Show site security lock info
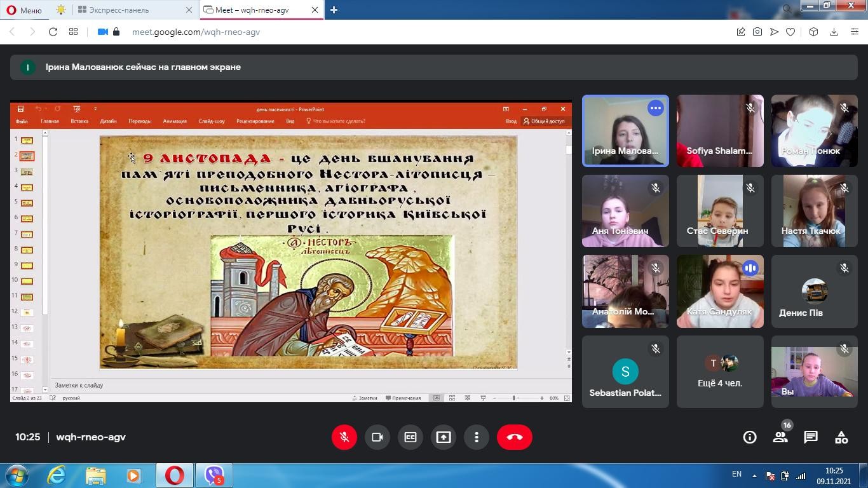 click(116, 32)
